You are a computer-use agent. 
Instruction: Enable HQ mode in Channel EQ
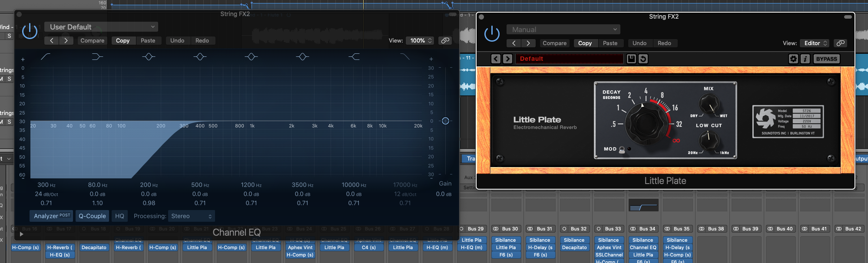119,216
